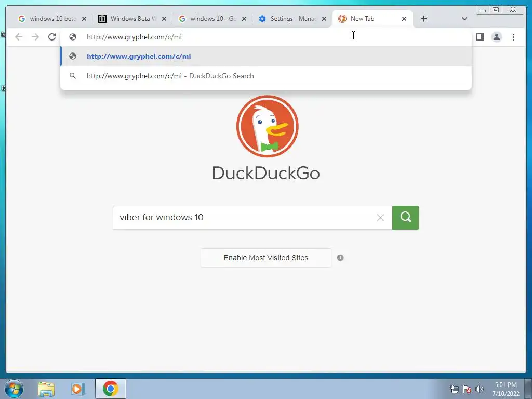Minimize the Chrome window

coord(483,10)
